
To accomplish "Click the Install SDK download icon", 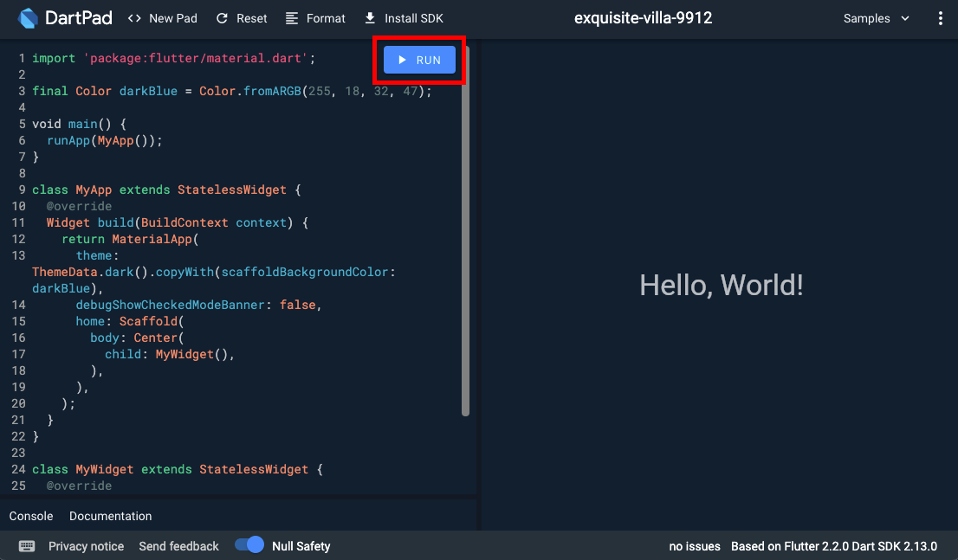I will [370, 18].
